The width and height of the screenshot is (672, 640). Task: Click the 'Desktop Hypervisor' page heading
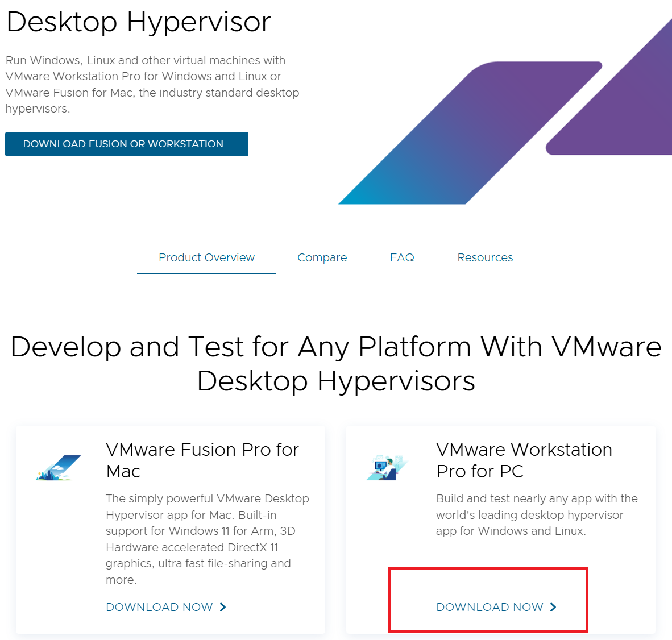click(139, 22)
